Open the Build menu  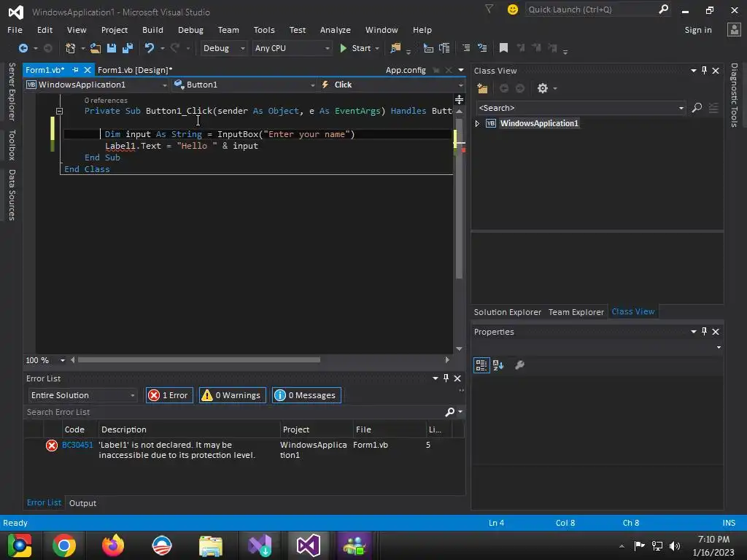tap(152, 30)
